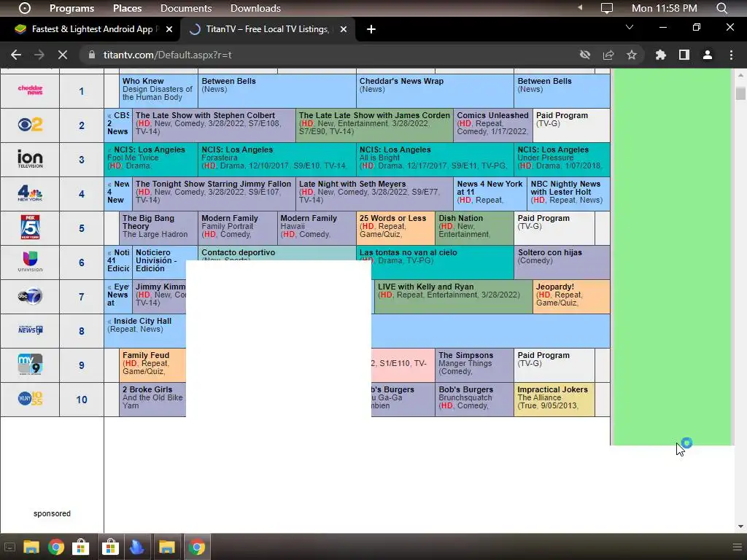747x560 pixels.
Task: Open the Impractical Jokers listing
Action: (554, 399)
